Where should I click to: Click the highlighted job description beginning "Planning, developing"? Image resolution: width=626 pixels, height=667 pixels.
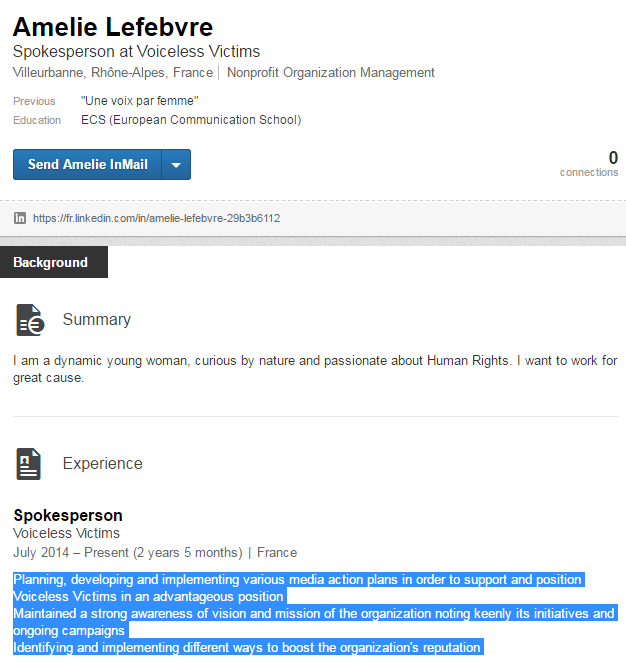[315, 613]
